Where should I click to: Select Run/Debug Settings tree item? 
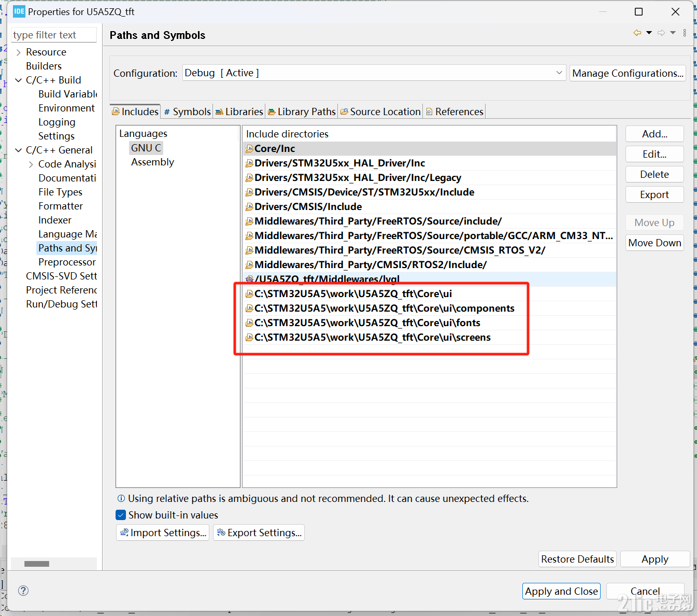pyautogui.click(x=61, y=304)
